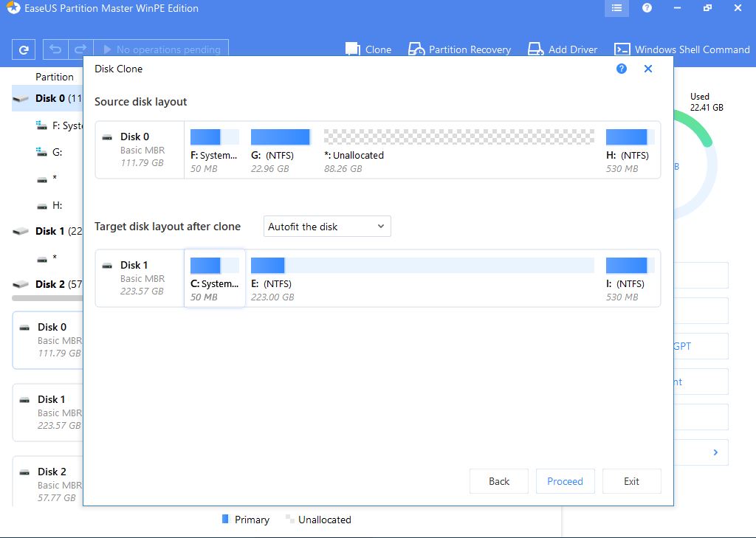The image size is (756, 538).
Task: Select I: NTFS partition on target disk
Action: 627,278
